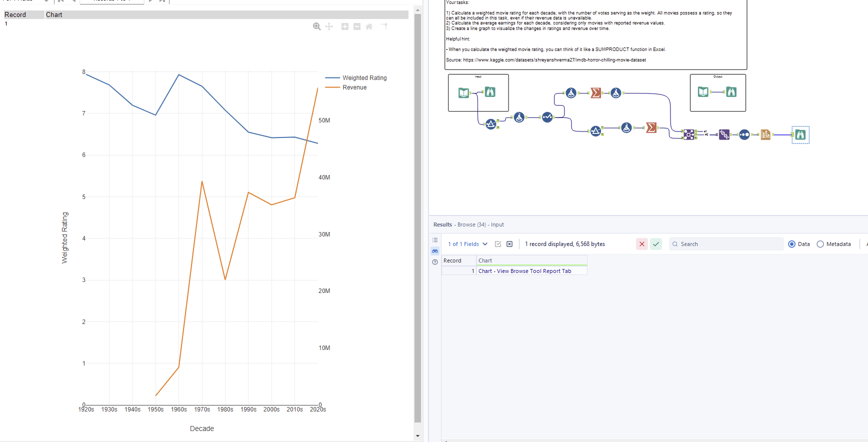Click the Record column header in results

tap(458, 260)
